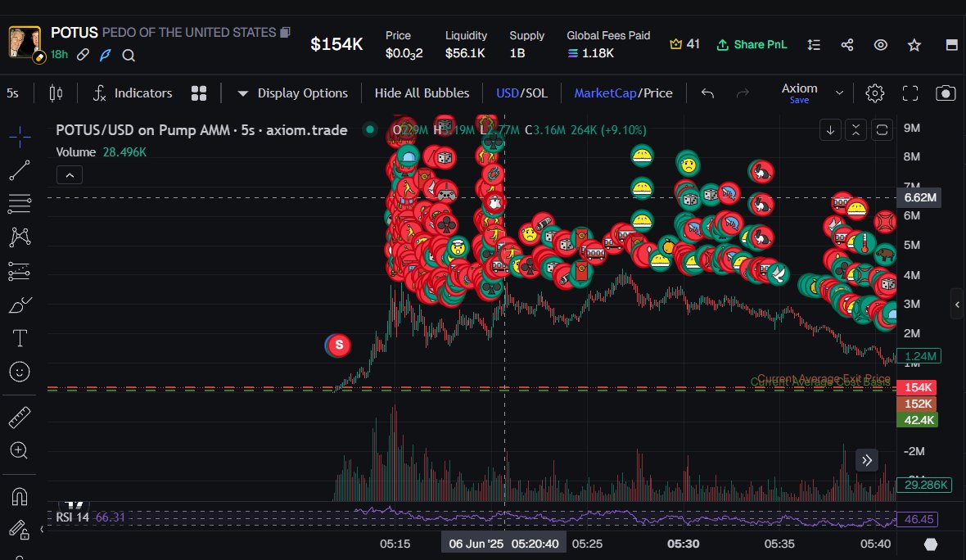Click the Share PnL button
Image resolution: width=966 pixels, height=560 pixels.
[752, 44]
